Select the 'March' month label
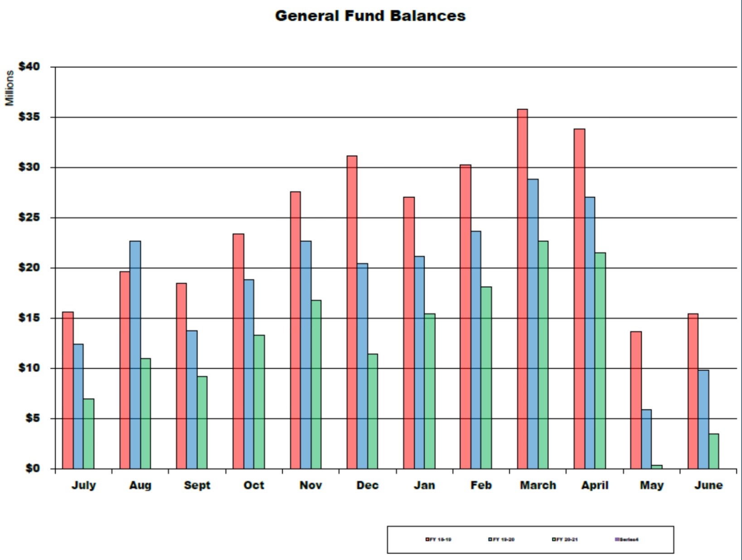 (538, 485)
